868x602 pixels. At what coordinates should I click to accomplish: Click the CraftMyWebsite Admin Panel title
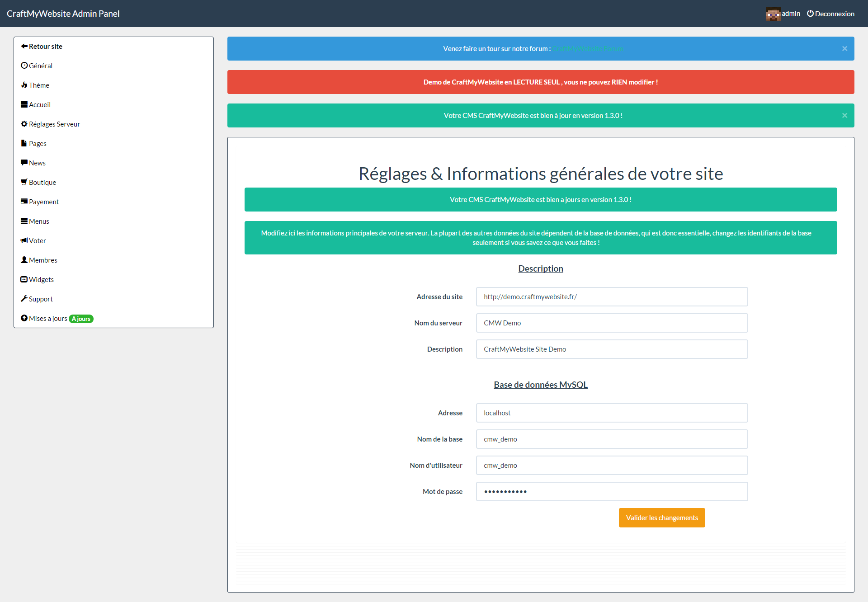[x=63, y=14]
